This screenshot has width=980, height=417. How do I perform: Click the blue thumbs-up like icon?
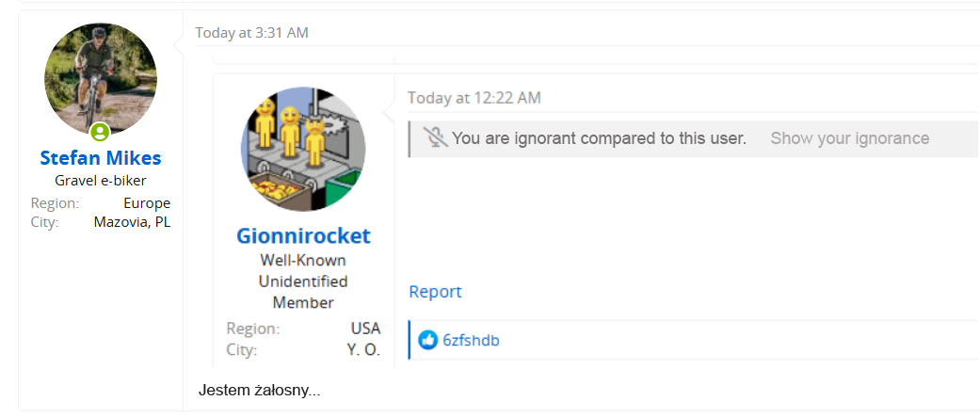coord(428,340)
